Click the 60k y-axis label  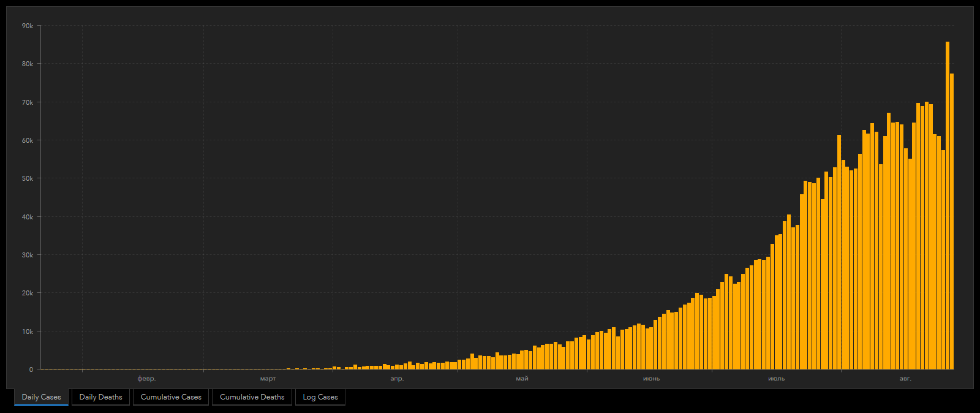click(28, 140)
